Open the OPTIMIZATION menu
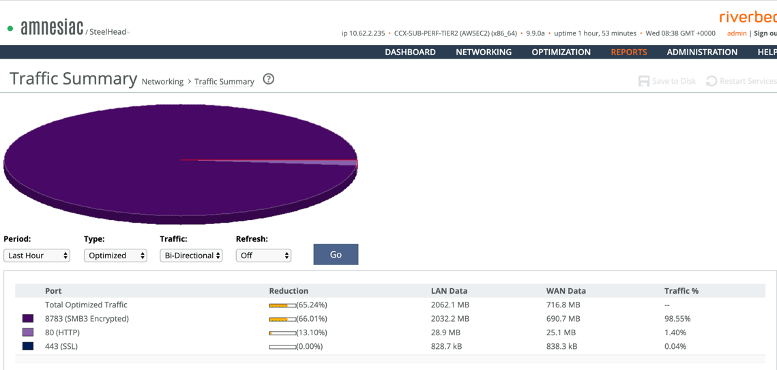 click(561, 52)
